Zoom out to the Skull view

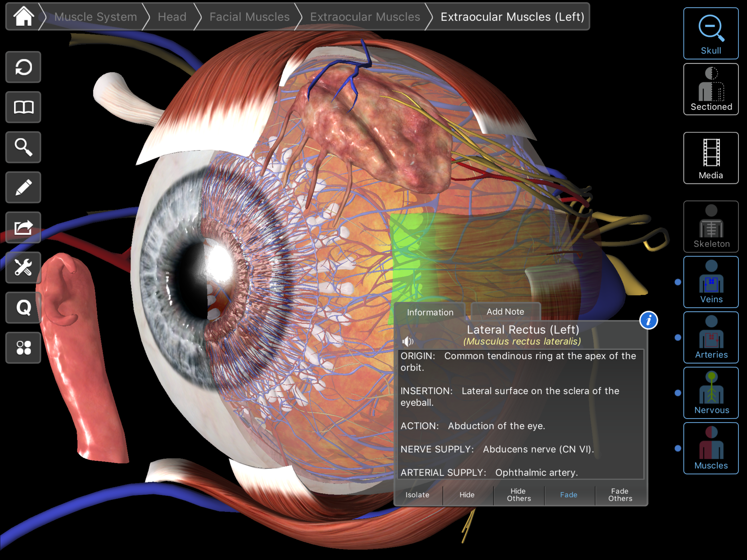(711, 33)
